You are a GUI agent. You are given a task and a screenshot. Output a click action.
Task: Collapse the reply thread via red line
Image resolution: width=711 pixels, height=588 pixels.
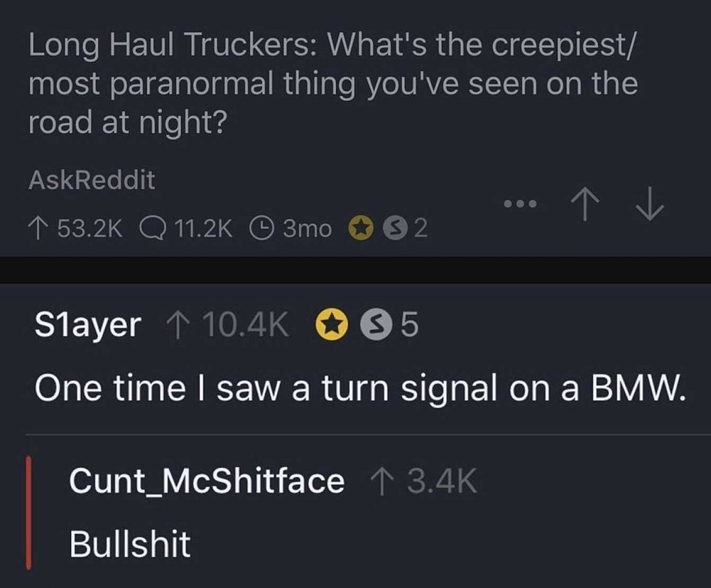tap(28, 512)
